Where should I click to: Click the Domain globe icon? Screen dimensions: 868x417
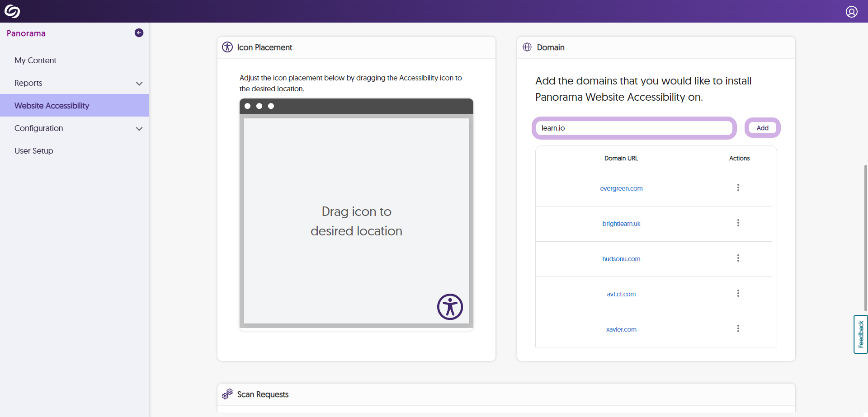(x=527, y=47)
